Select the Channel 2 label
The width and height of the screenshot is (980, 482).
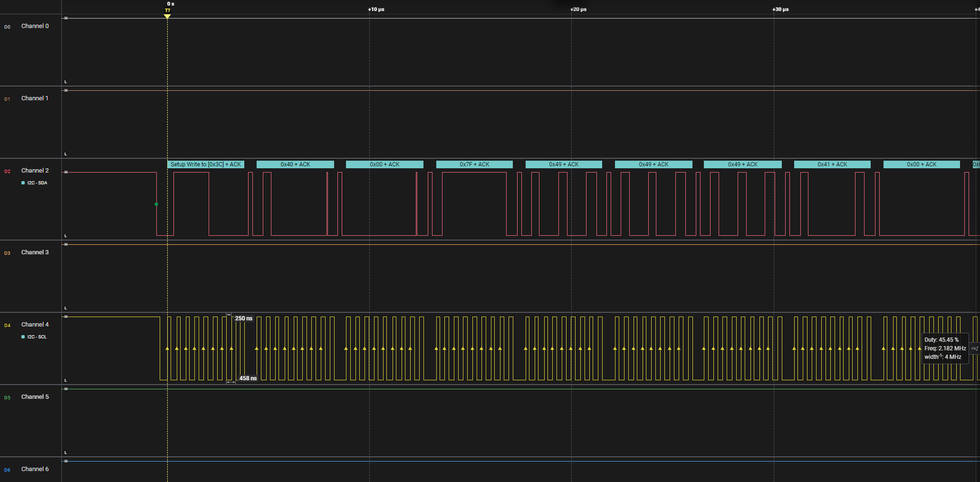[x=35, y=171]
